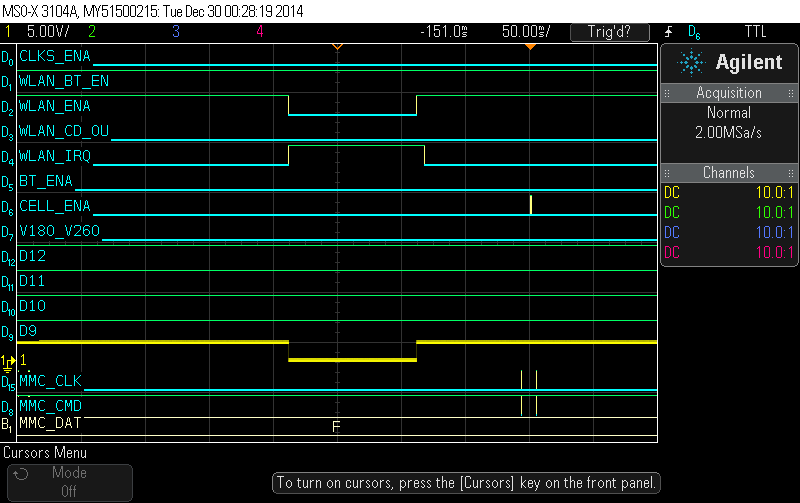This screenshot has height=503, width=800.
Task: Click the timebase value 50.00 per division
Action: click(x=526, y=32)
